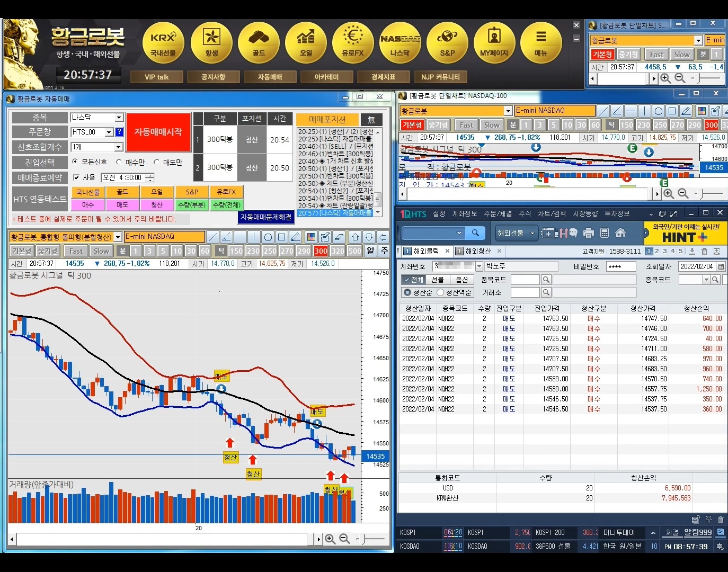Open the MY페이지 gold button
The width and height of the screenshot is (728, 572).
(494, 43)
